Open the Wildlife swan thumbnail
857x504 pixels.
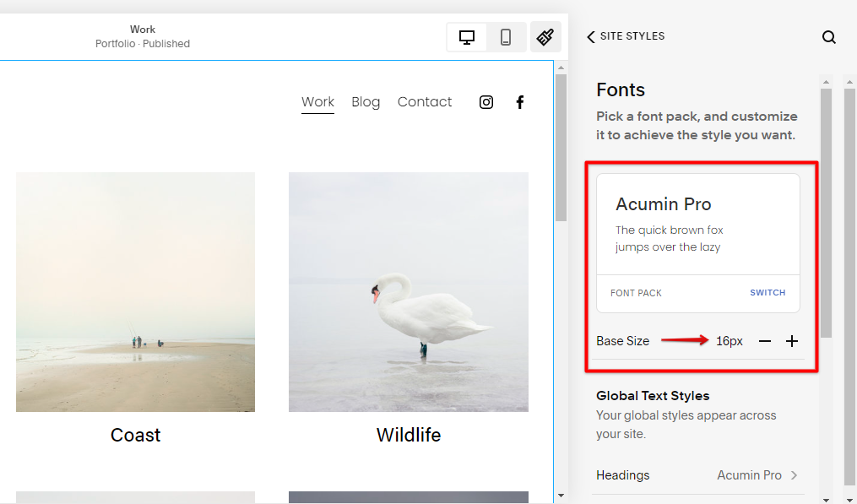[409, 292]
